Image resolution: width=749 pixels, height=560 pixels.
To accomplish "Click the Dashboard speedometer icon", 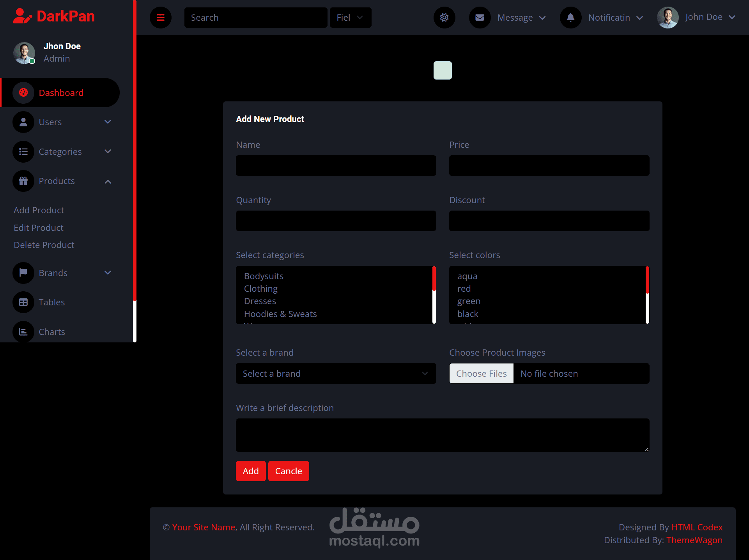I will tap(23, 93).
